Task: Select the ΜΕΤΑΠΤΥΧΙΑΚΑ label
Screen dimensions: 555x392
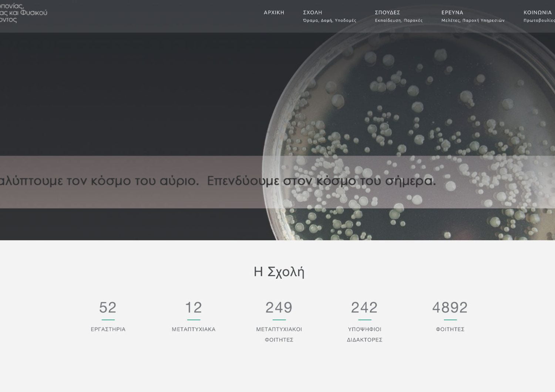Action: click(194, 329)
